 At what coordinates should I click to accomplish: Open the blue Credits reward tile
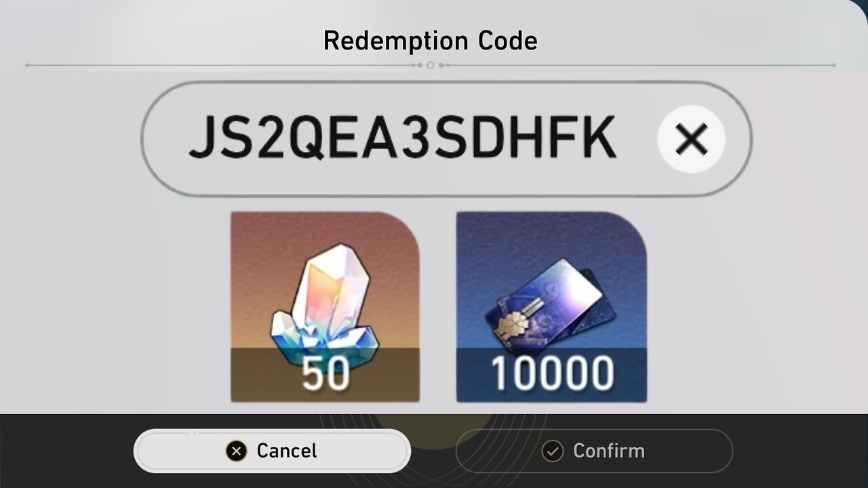tap(551, 307)
